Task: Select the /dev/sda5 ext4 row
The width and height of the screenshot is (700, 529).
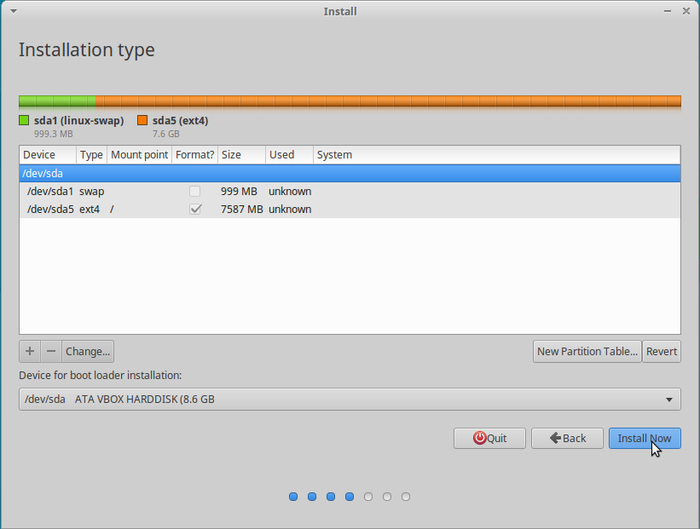Action: 350,209
